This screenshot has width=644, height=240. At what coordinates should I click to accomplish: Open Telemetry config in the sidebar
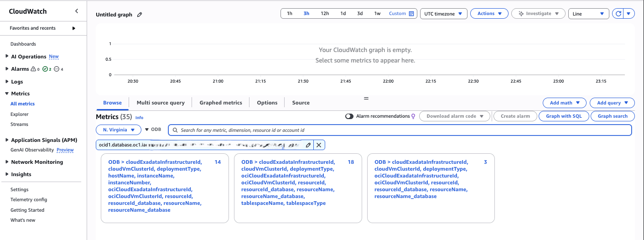click(29, 200)
